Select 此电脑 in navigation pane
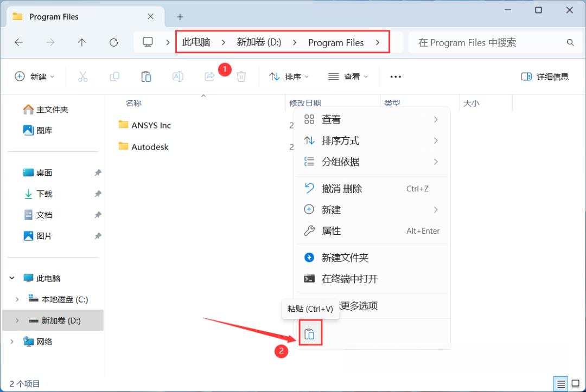This screenshot has height=392, width=586. (x=42, y=278)
